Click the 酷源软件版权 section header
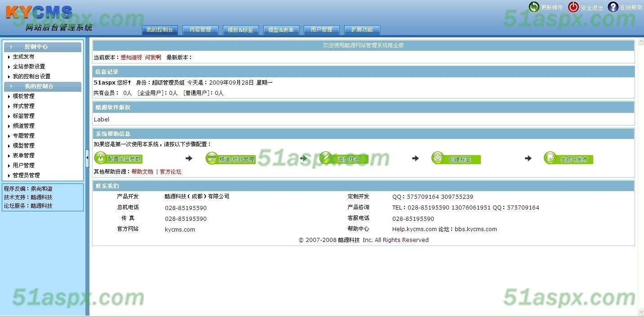This screenshot has width=644, height=317. (x=364, y=107)
